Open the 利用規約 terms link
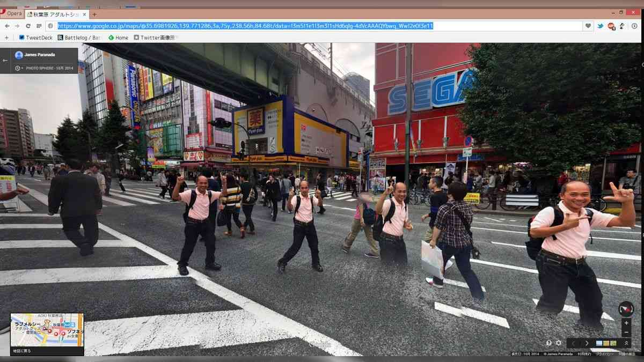The height and width of the screenshot is (362, 644). pos(583,354)
